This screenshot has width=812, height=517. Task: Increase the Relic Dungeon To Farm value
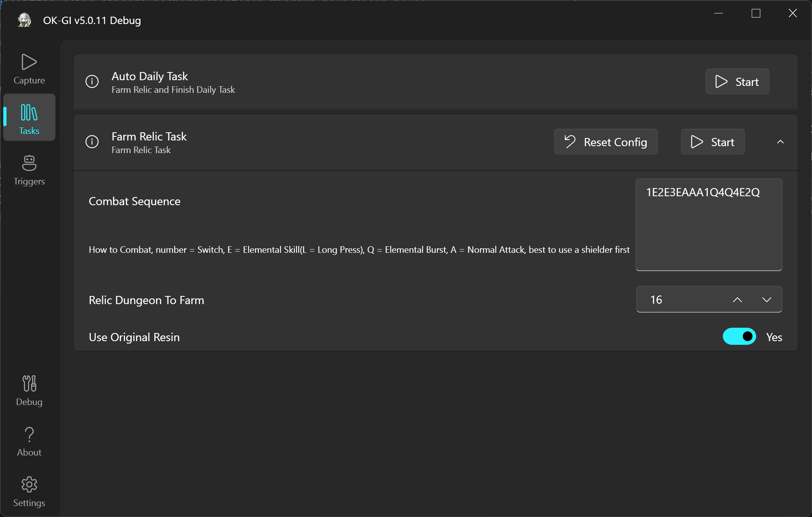point(737,300)
